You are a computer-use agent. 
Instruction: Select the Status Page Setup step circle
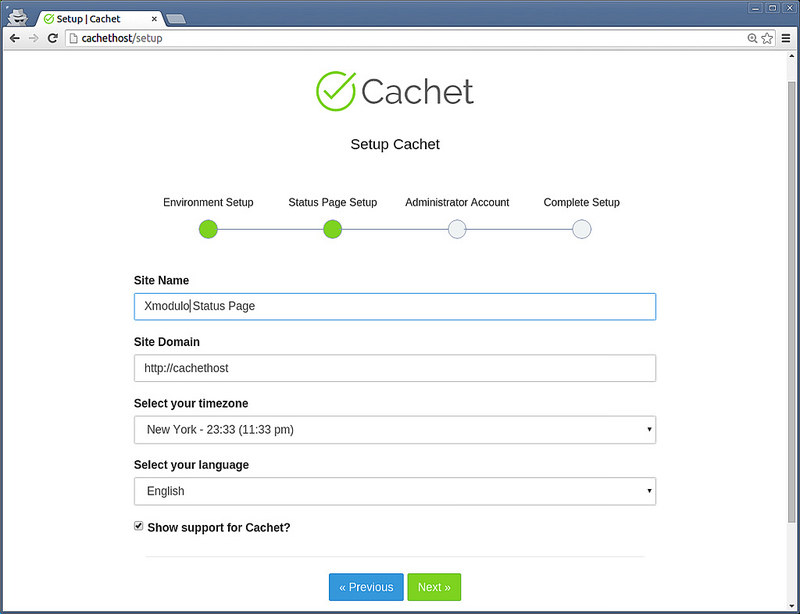tap(332, 229)
